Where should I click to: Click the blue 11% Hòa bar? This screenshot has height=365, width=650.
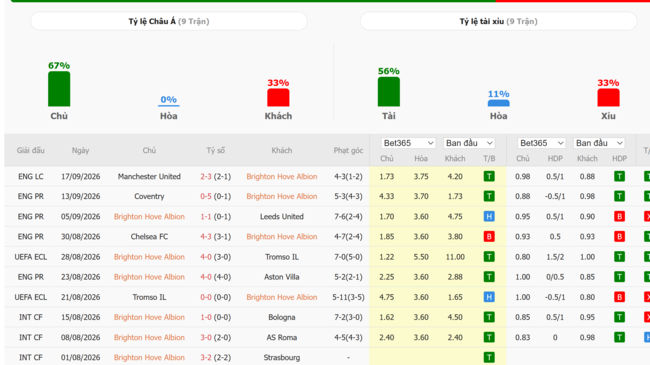[498, 103]
